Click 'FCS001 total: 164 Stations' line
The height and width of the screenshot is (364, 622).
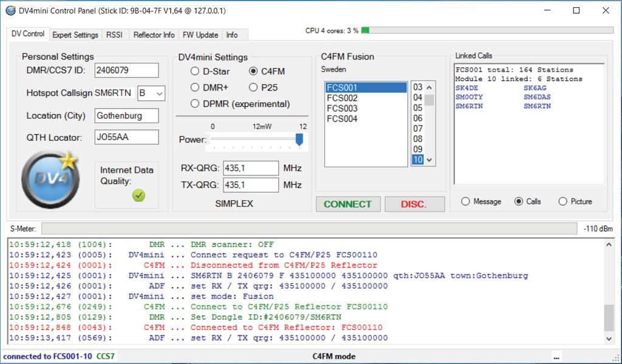[514, 70]
